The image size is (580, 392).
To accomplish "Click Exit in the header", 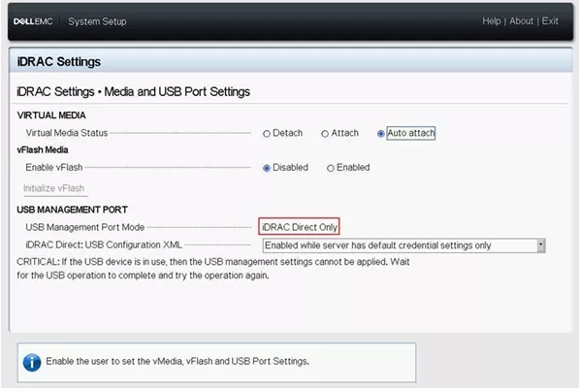I will pos(550,21).
